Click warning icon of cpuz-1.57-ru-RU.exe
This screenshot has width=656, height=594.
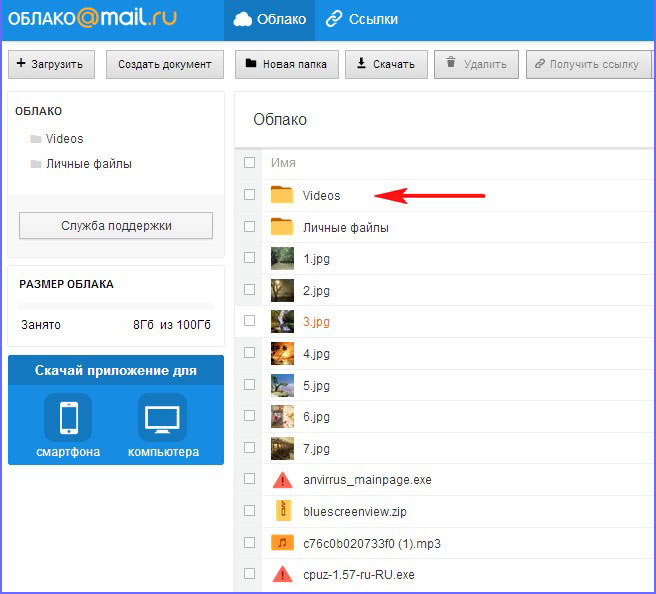click(282, 574)
